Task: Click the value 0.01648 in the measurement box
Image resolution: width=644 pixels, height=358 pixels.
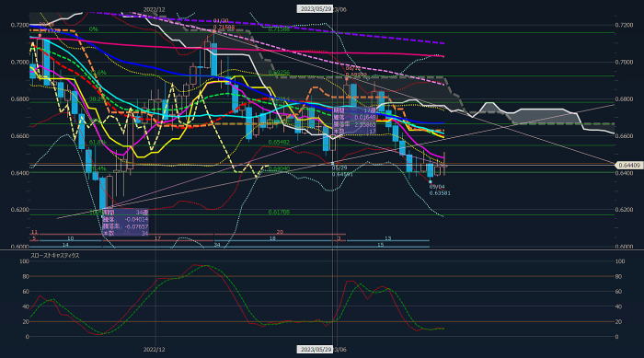Action: tap(365, 118)
